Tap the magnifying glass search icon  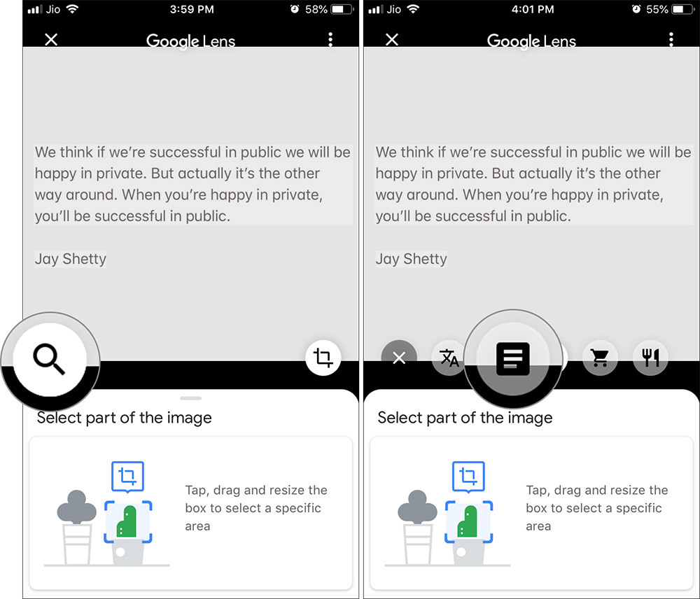tap(49, 360)
